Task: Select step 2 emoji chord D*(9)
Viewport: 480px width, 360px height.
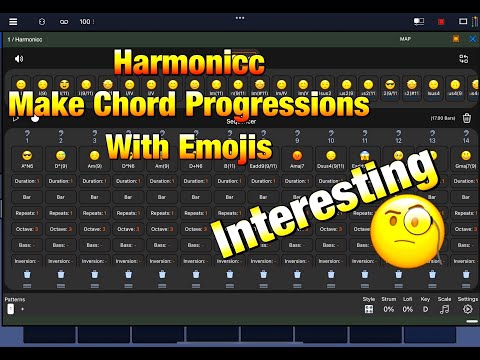Action: pos(61,159)
